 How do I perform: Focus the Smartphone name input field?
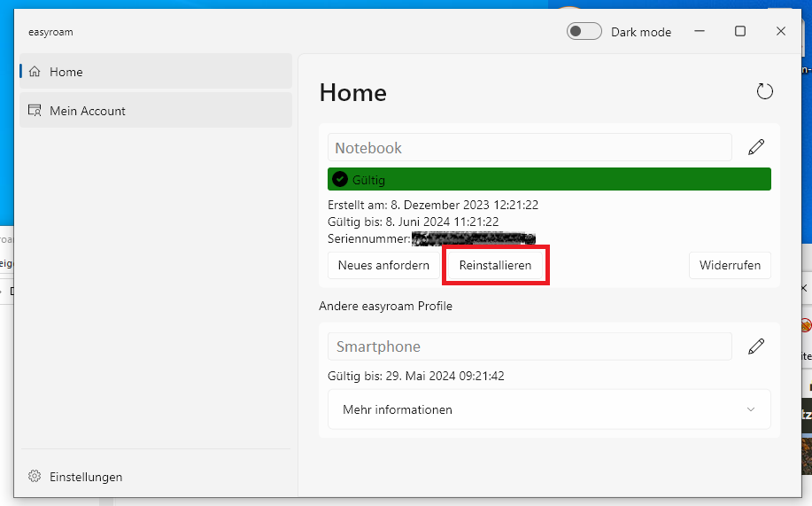[x=530, y=346]
